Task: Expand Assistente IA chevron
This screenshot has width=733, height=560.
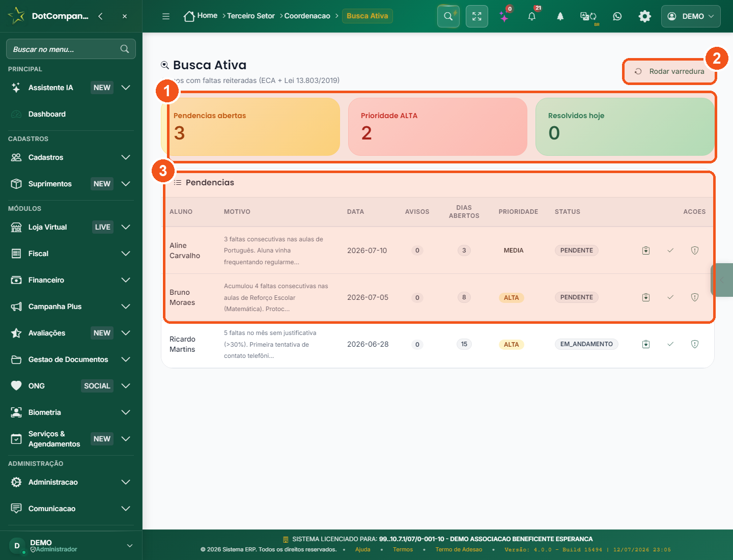Action: coord(126,88)
